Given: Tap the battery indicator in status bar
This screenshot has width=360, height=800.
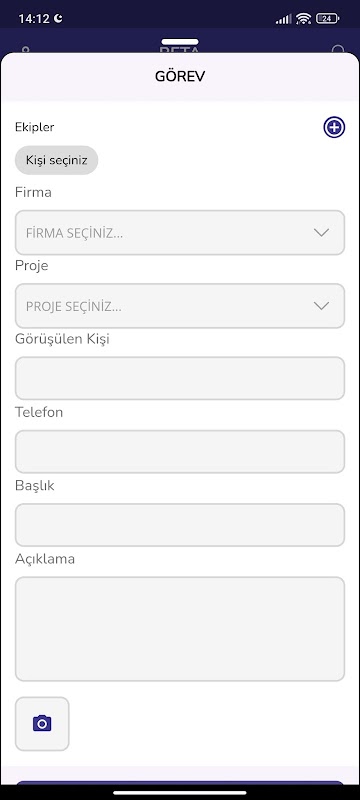Looking at the screenshot, I should coord(327,19).
